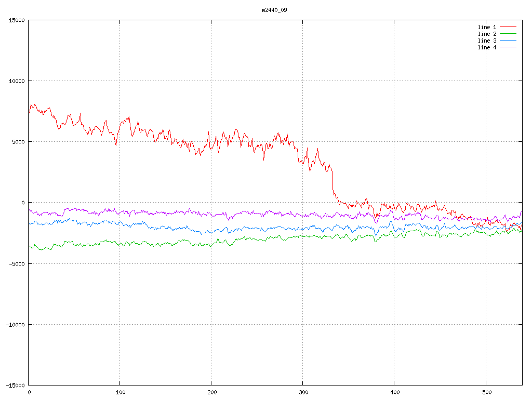
Task: Click the blue line sample in legend
Action: pyautogui.click(x=508, y=41)
